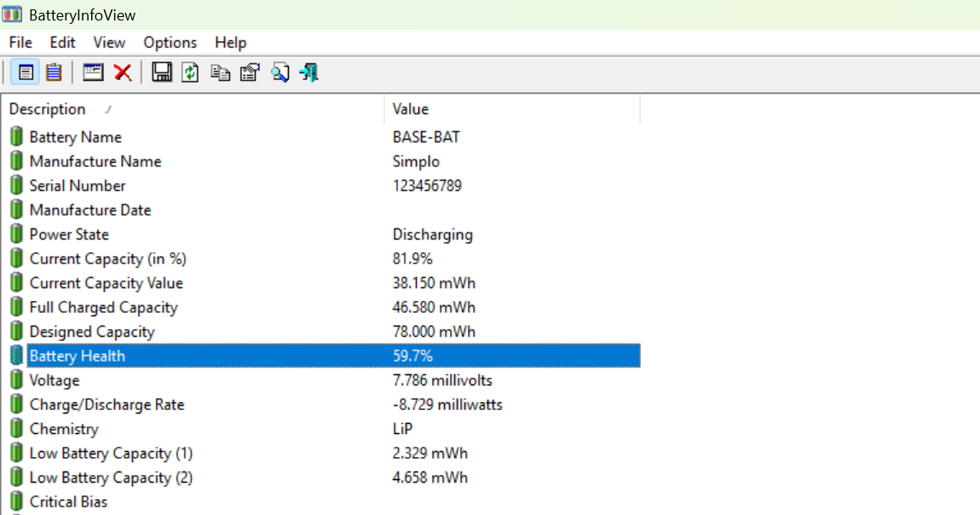Open Properties from the toolbar hand-sheet icon
Image resolution: width=980 pixels, height=515 pixels.
[x=250, y=72]
